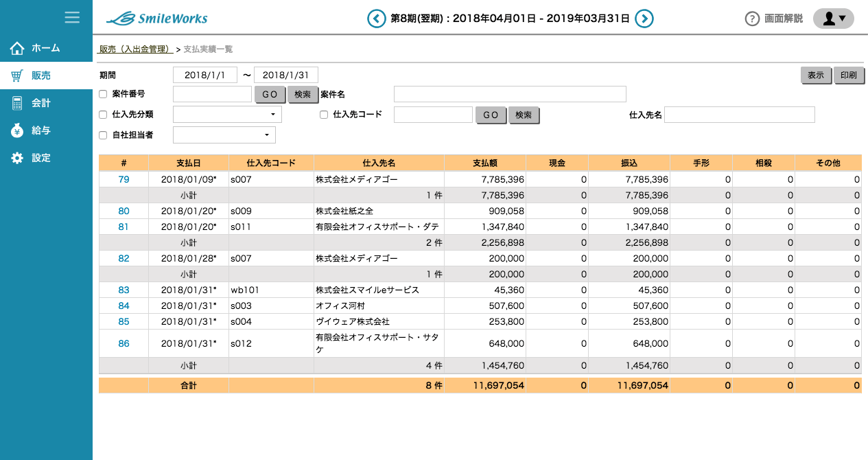Expand the 自社担当者 dropdown

coord(224,135)
